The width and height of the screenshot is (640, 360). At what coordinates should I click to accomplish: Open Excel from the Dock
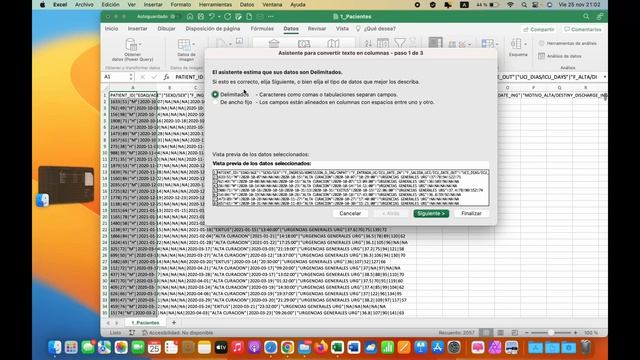337,347
